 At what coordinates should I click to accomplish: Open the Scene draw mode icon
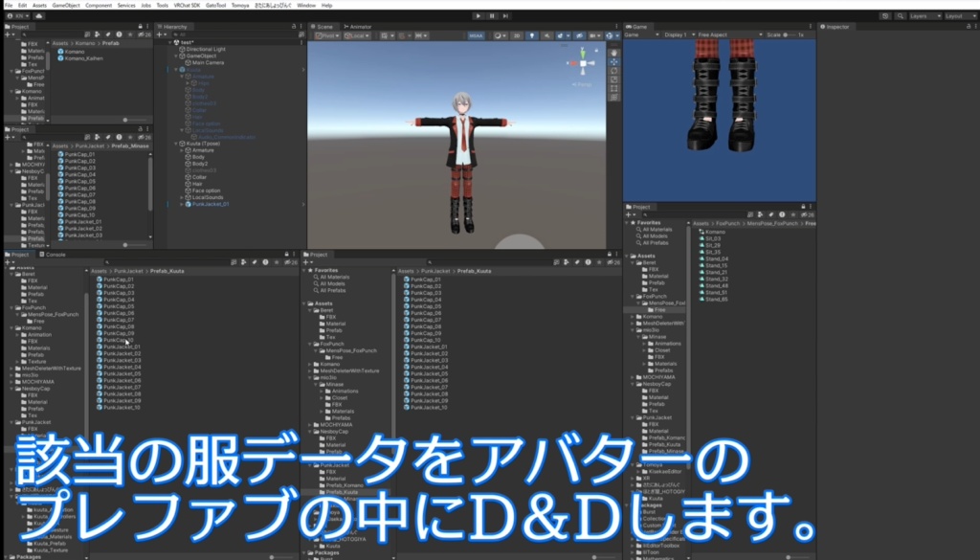499,35
